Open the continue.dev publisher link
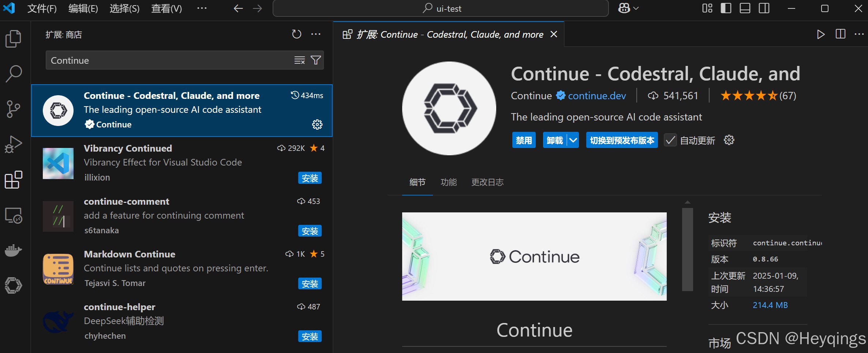 [597, 96]
